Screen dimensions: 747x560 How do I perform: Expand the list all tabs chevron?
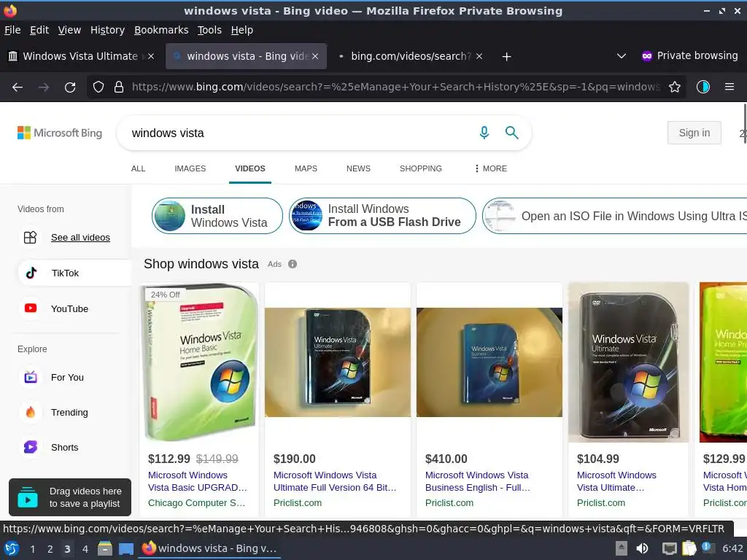[x=622, y=56]
